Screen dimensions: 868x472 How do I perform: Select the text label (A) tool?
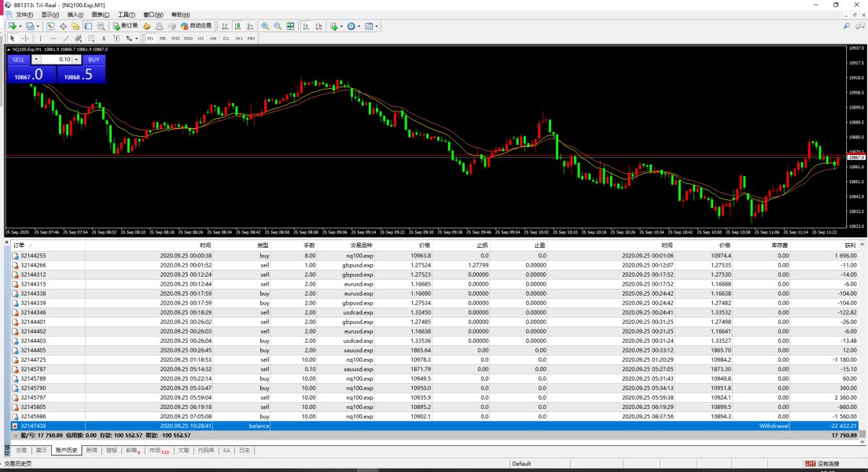[104, 38]
